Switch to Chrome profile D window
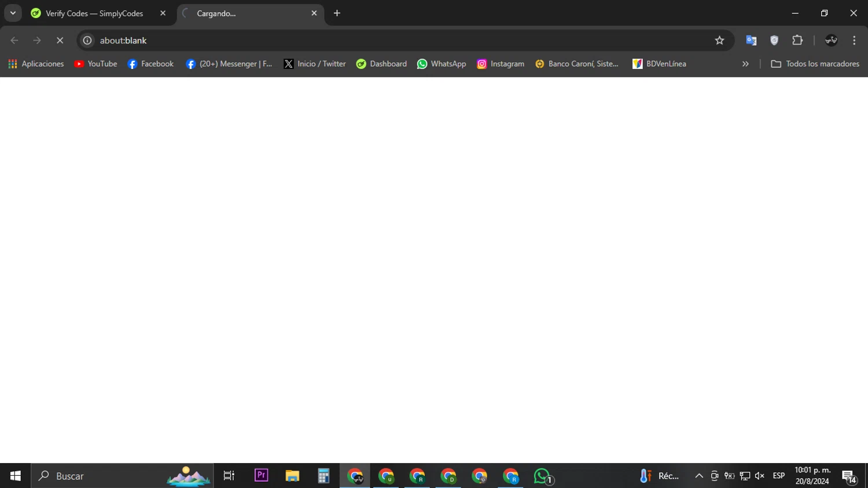The height and width of the screenshot is (488, 868). [448, 476]
